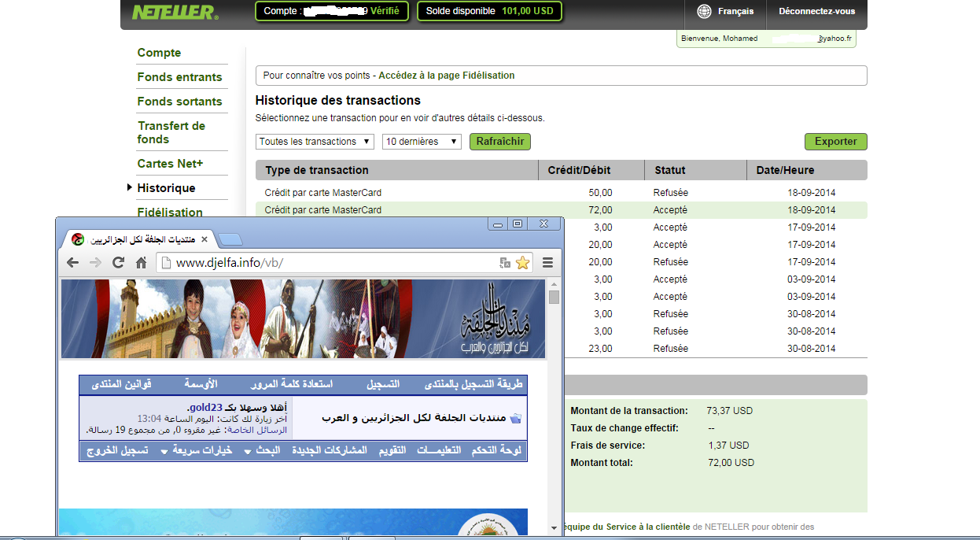Open the Compte sidebar section
This screenshot has width=980, height=540.
click(x=159, y=53)
